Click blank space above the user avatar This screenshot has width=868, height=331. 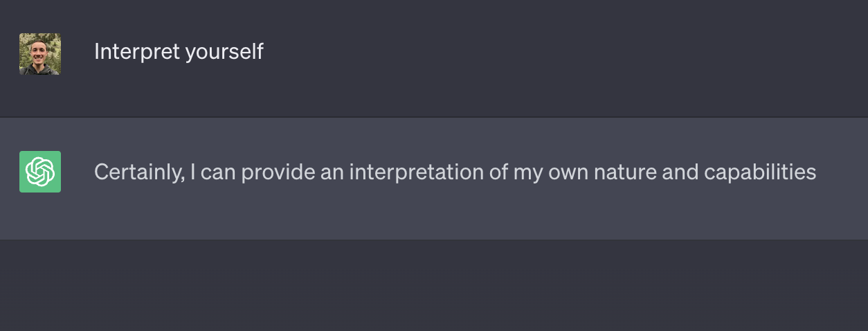(x=40, y=15)
